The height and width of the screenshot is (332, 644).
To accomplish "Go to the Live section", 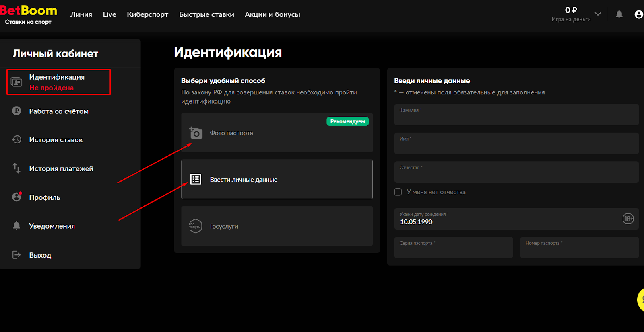I will 109,14.
